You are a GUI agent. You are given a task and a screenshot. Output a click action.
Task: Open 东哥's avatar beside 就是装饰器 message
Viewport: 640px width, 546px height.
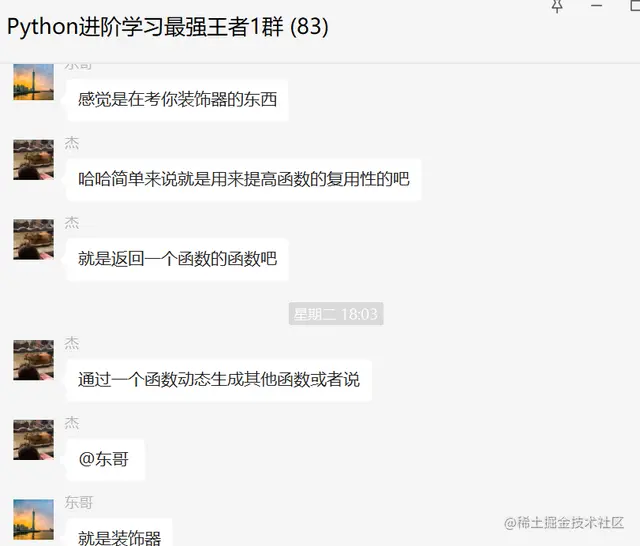click(33, 519)
